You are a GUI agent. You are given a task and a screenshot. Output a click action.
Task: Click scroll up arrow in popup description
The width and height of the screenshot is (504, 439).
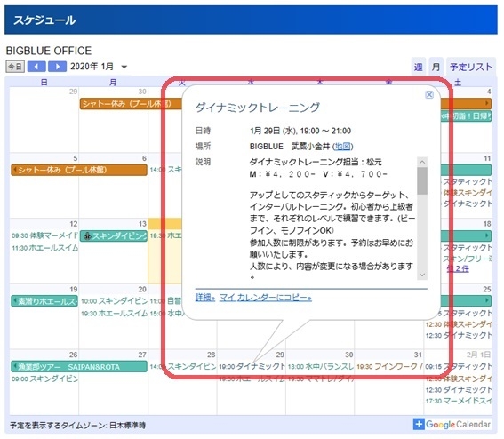tap(422, 162)
